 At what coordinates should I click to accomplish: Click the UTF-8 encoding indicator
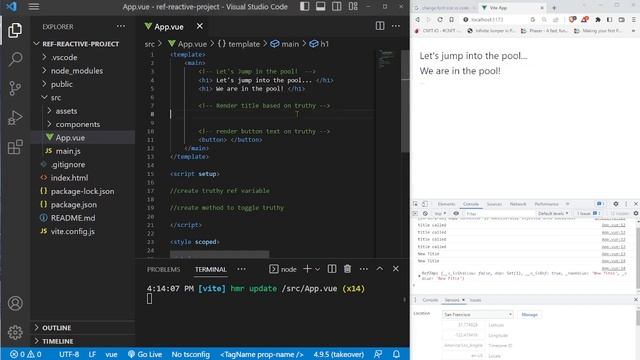click(x=69, y=354)
